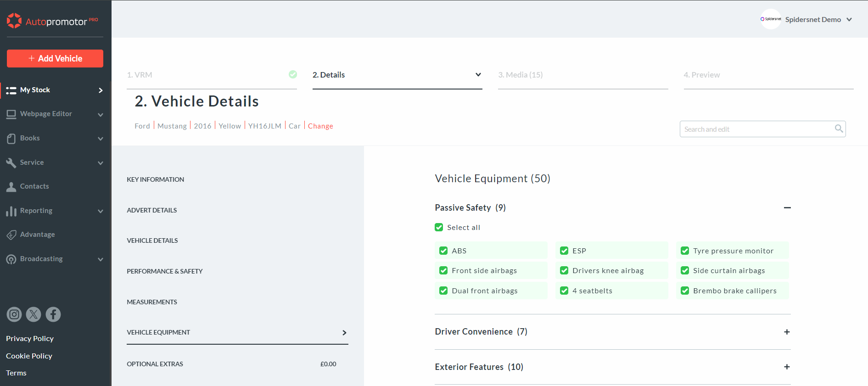Screen dimensions: 868x386
Task: Uncheck the ABS checkbox
Action: click(443, 251)
